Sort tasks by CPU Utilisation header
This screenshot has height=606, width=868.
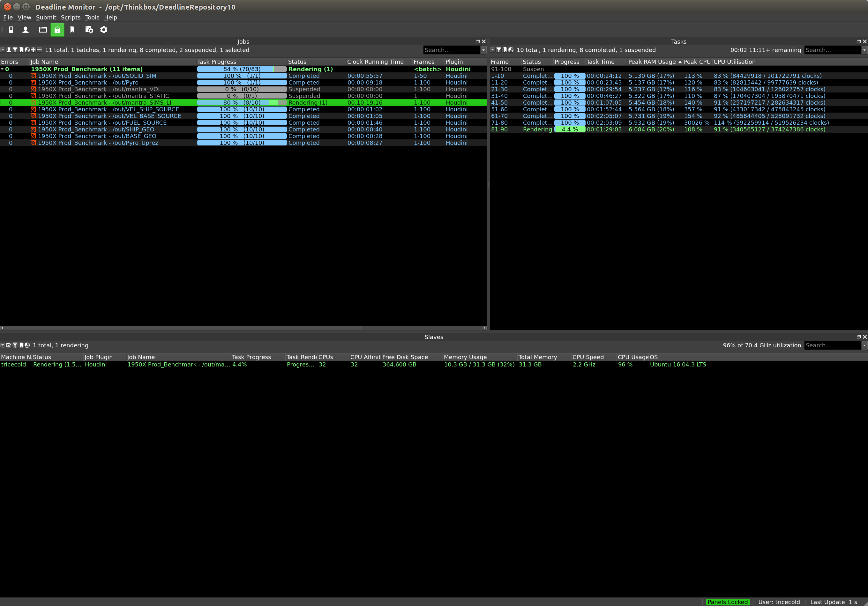pos(790,62)
